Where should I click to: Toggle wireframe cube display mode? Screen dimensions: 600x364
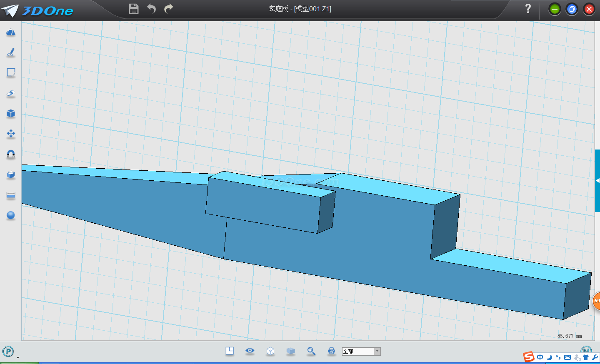(270, 351)
